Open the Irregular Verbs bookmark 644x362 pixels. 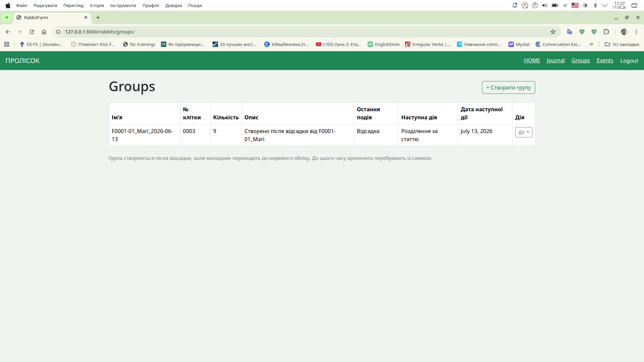point(428,44)
